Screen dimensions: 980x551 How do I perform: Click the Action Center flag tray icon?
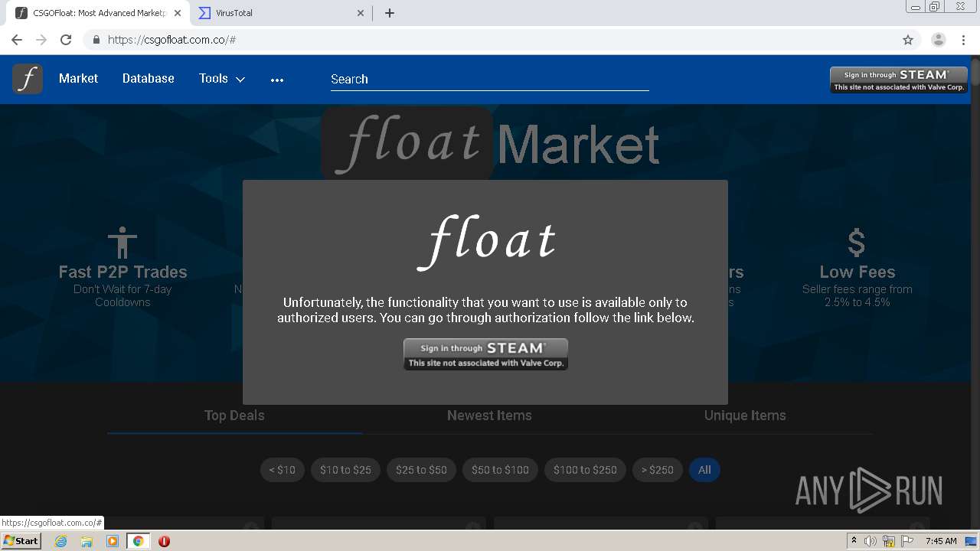908,541
